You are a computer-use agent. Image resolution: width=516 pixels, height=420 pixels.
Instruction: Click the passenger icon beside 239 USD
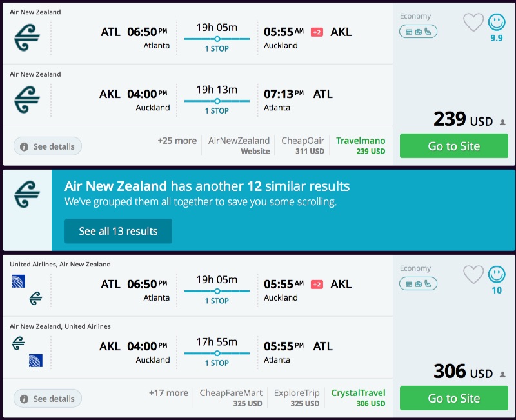tap(502, 122)
